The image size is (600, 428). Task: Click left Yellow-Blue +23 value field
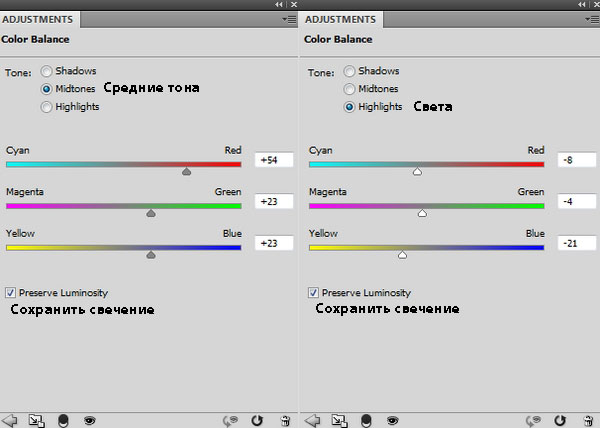[274, 243]
